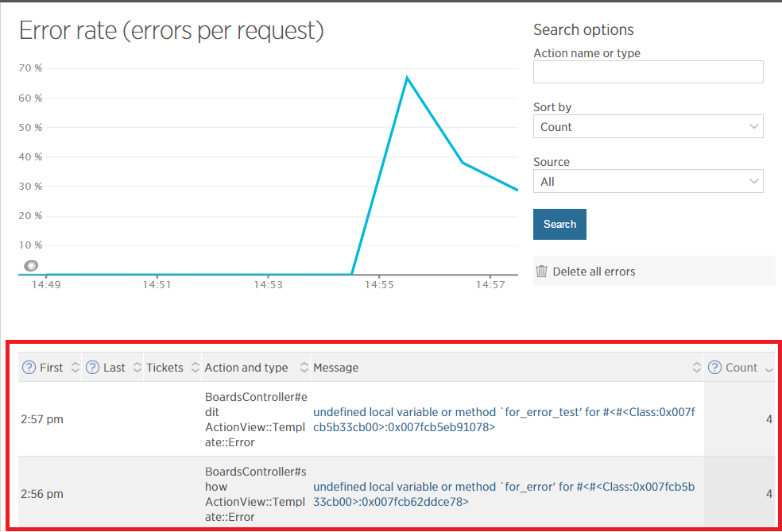Click sort arrows on Action and type column

[x=304, y=368]
